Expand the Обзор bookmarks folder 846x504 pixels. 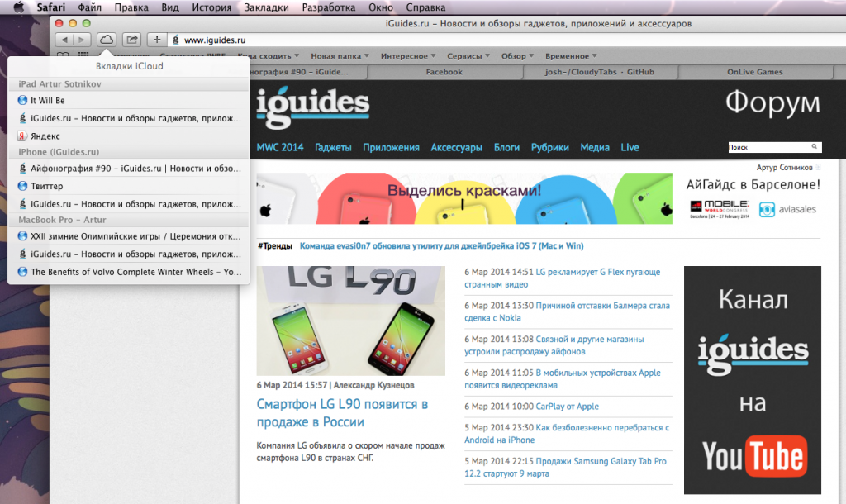(517, 55)
